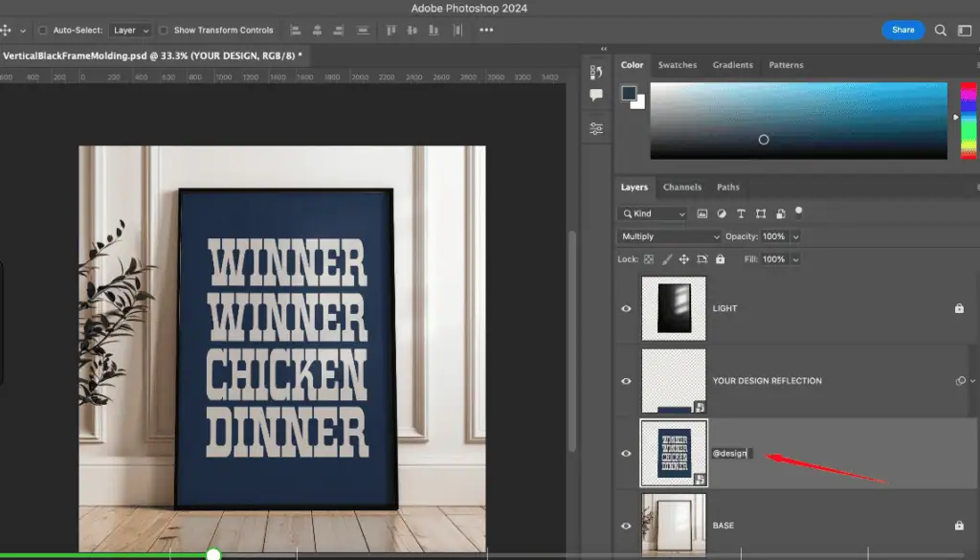Click the align left edges icon
Screen dimensions: 980x560
294,30
